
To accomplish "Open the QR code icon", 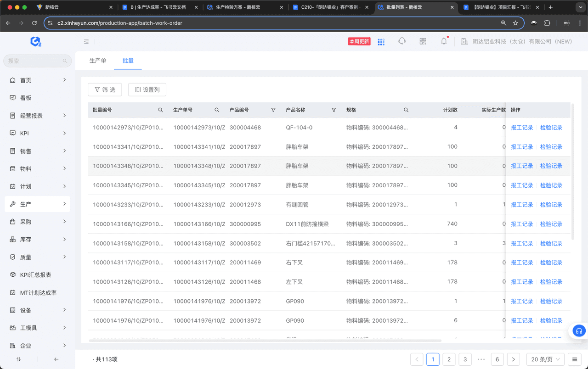I will 423,41.
